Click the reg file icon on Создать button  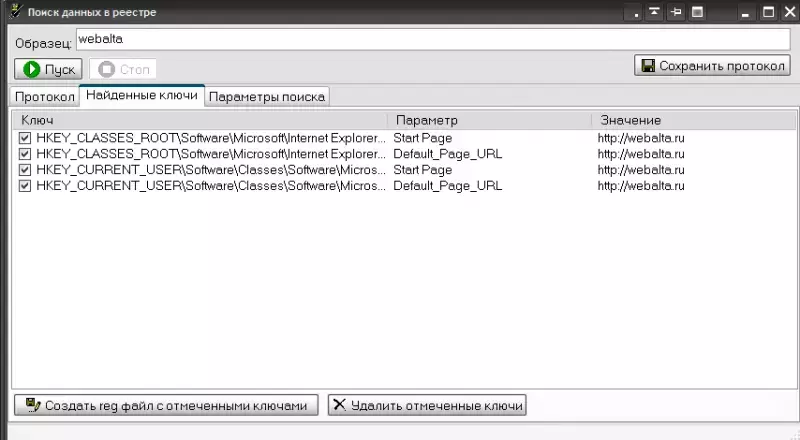point(33,405)
